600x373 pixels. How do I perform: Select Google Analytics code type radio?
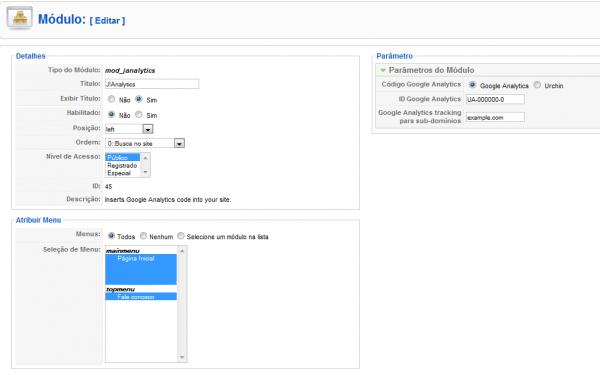pyautogui.click(x=473, y=85)
